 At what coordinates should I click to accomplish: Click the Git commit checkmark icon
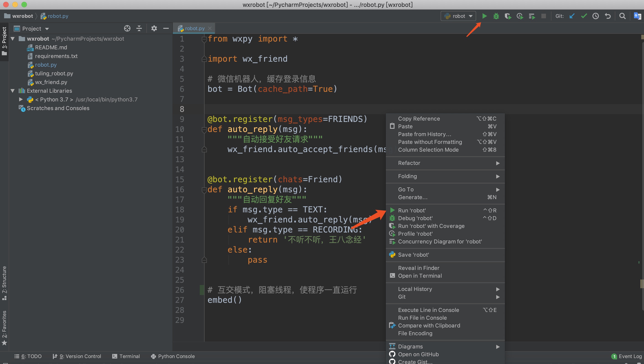tap(584, 16)
